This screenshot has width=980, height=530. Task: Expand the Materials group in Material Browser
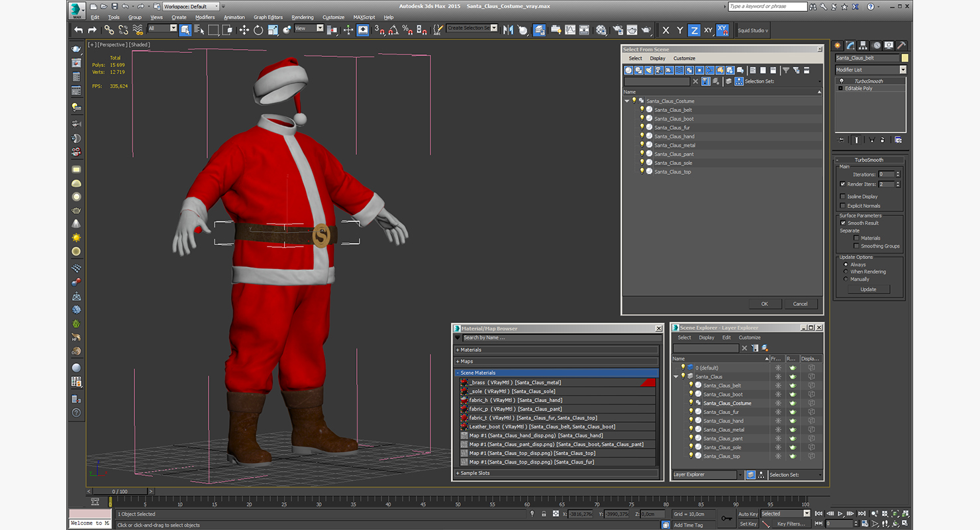(x=556, y=350)
